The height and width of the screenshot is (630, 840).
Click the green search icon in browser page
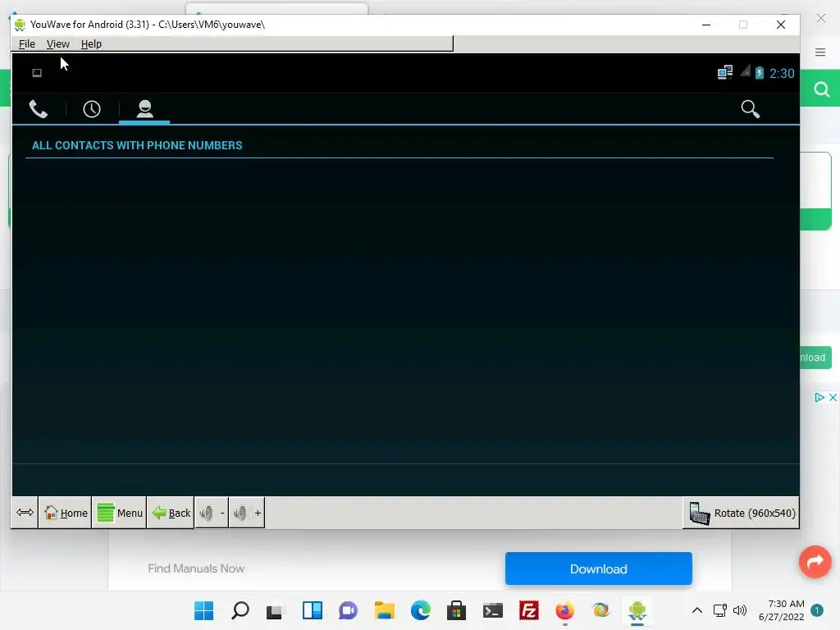[x=821, y=89]
